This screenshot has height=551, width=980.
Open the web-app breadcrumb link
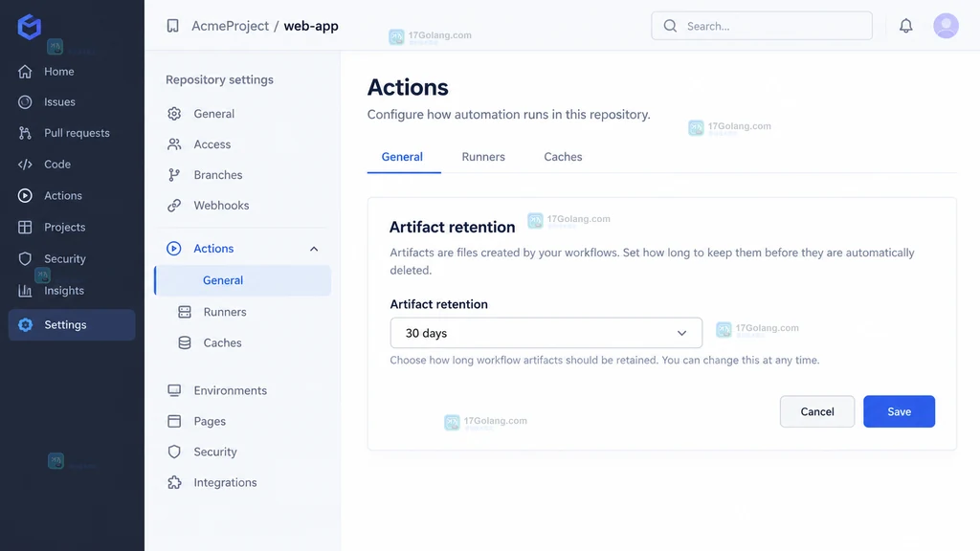point(311,26)
